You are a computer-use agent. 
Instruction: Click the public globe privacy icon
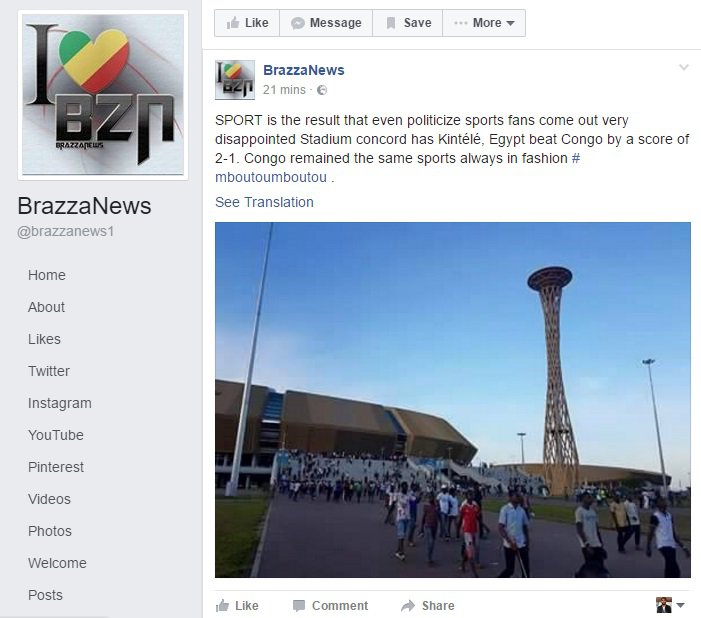tap(322, 90)
